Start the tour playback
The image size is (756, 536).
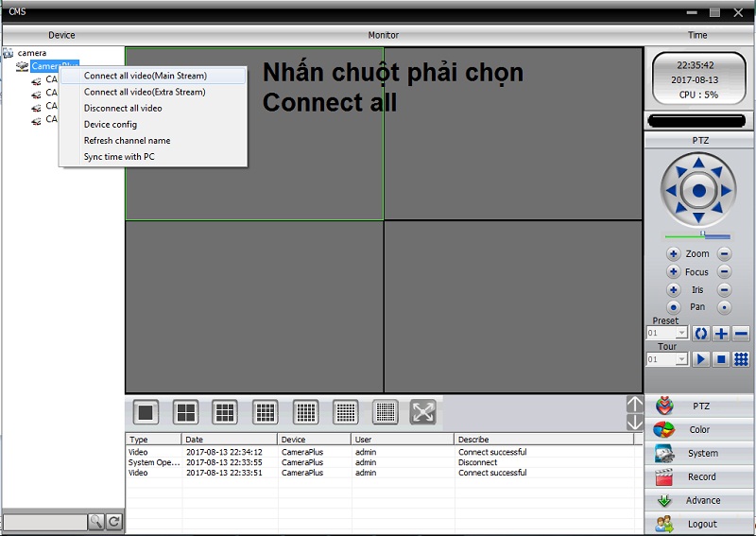click(700, 359)
